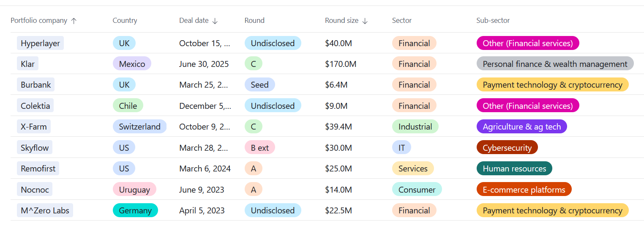Click the Round column header

coord(254,20)
